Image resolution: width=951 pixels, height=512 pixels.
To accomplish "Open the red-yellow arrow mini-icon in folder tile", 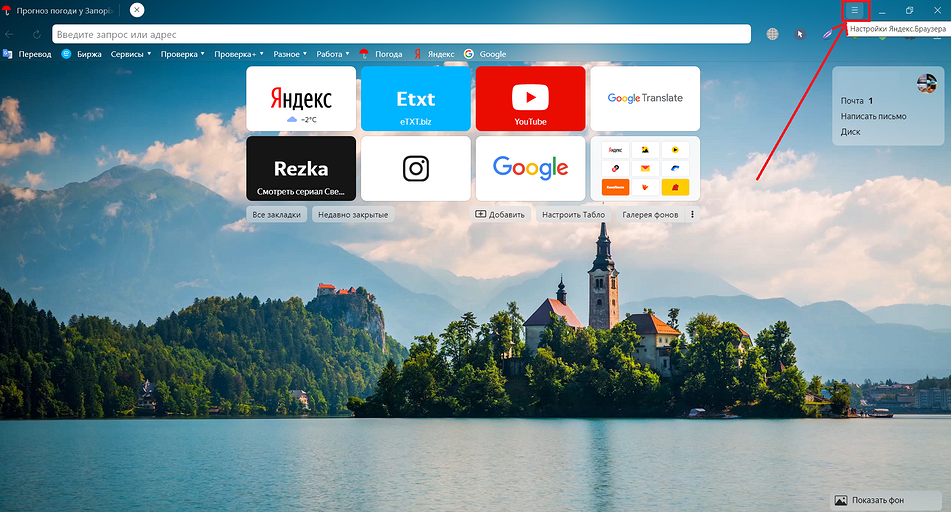I will pos(645,187).
